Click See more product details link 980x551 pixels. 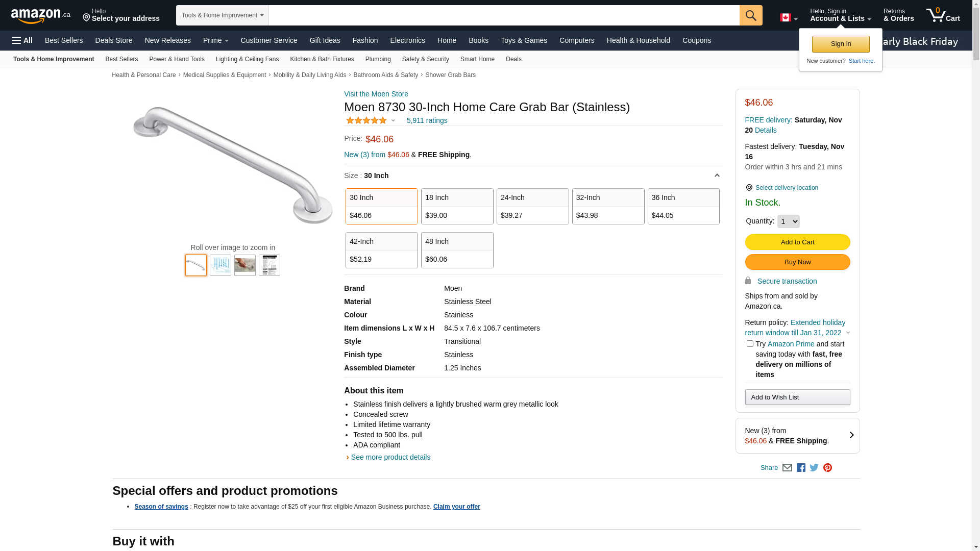pyautogui.click(x=390, y=457)
